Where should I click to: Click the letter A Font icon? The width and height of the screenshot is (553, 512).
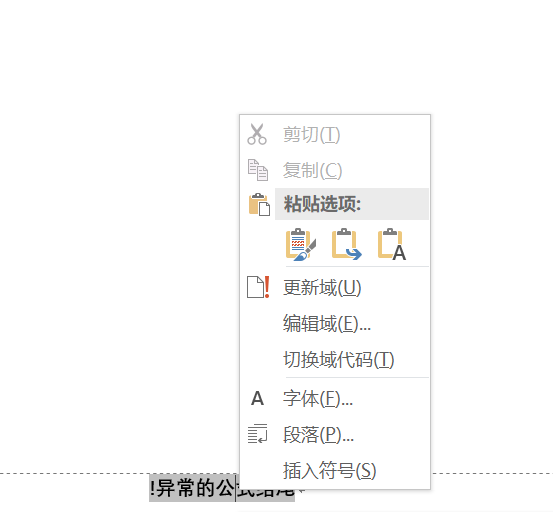[x=257, y=399]
